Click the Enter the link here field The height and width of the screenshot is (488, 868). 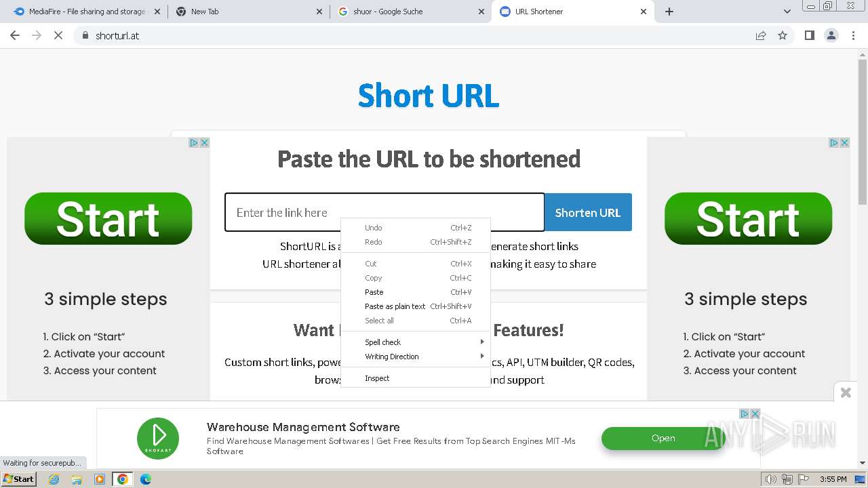point(384,212)
